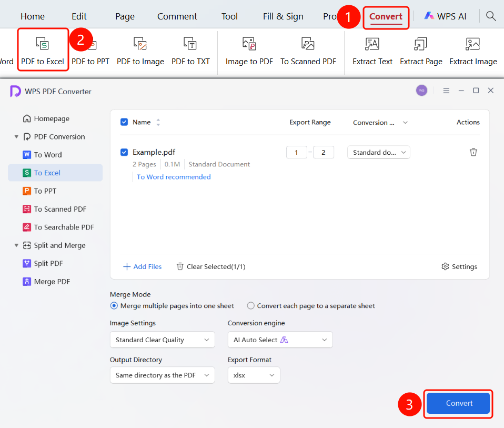
Task: Open the Comment tab
Action: click(x=177, y=16)
